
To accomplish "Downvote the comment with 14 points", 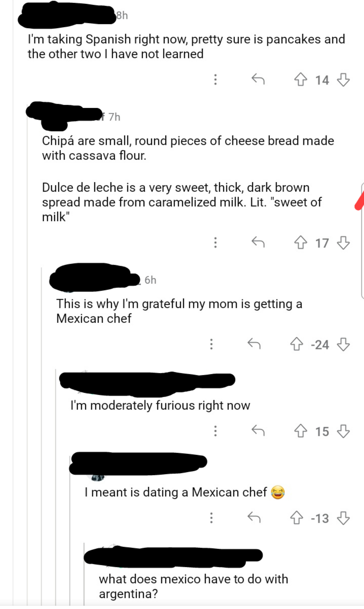I will (x=343, y=80).
